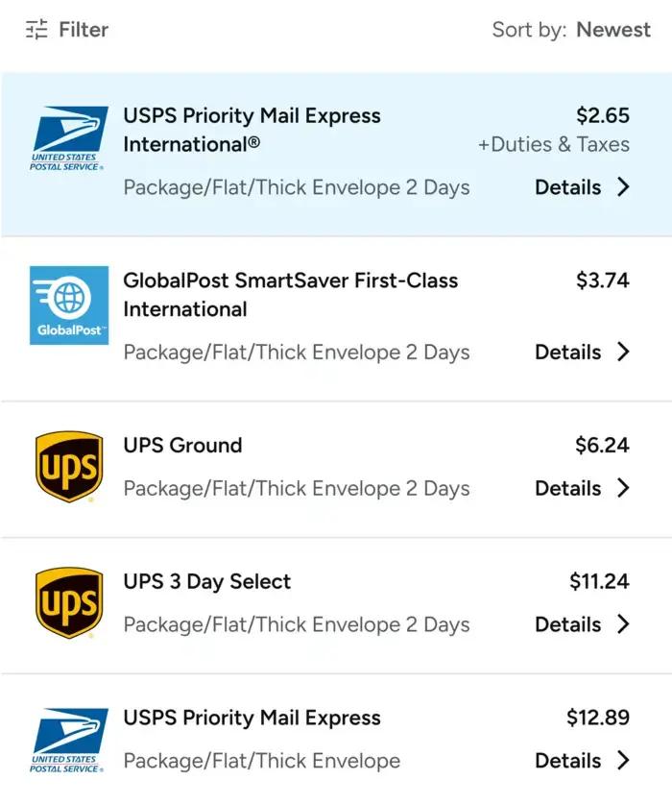
Task: Click the Newest sorting option
Action: 613,30
